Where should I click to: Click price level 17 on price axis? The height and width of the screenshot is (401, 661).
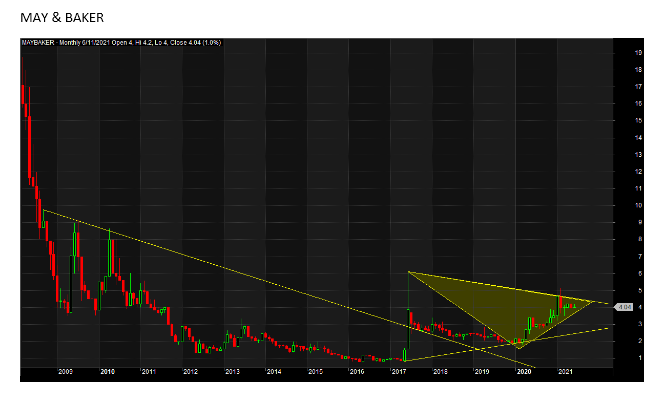639,87
